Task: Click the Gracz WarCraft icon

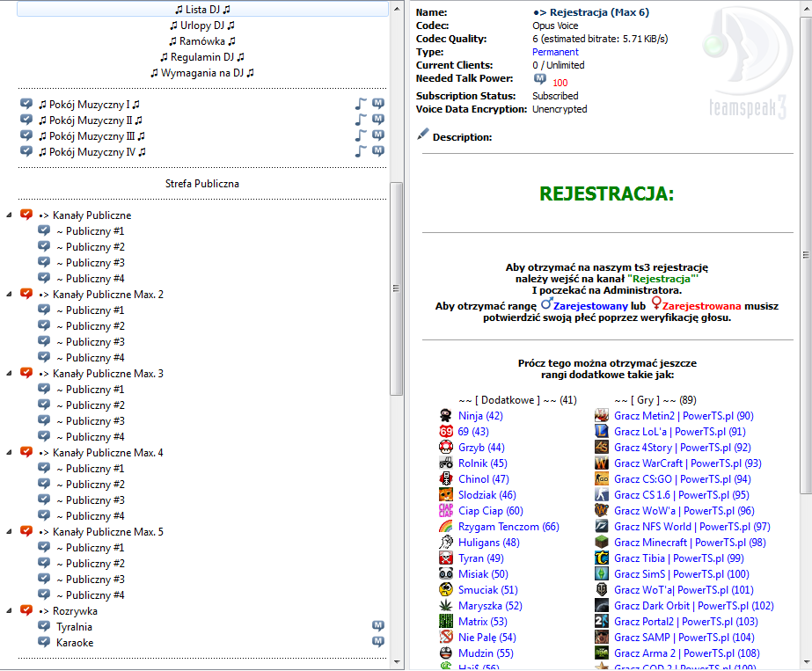Action: (x=601, y=463)
